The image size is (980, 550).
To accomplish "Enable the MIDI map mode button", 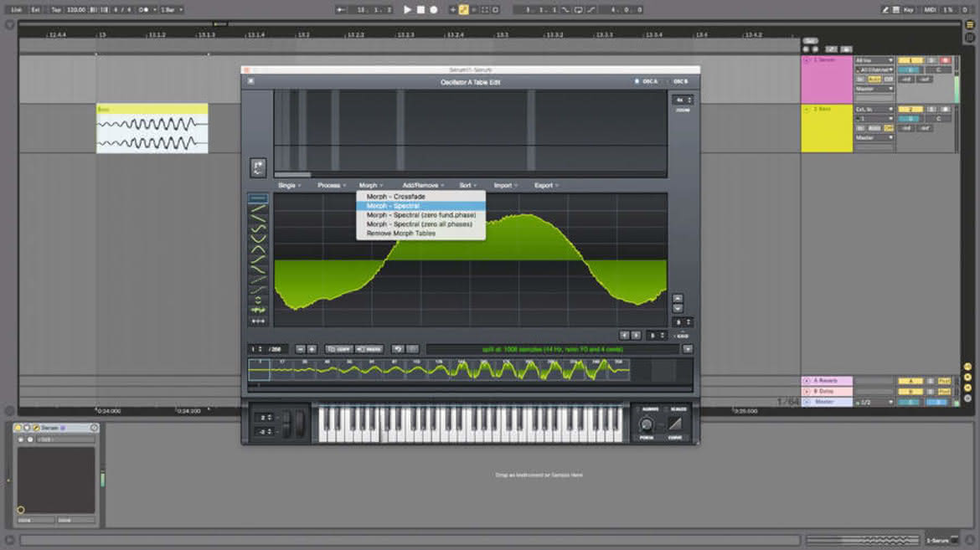I will pos(930,9).
